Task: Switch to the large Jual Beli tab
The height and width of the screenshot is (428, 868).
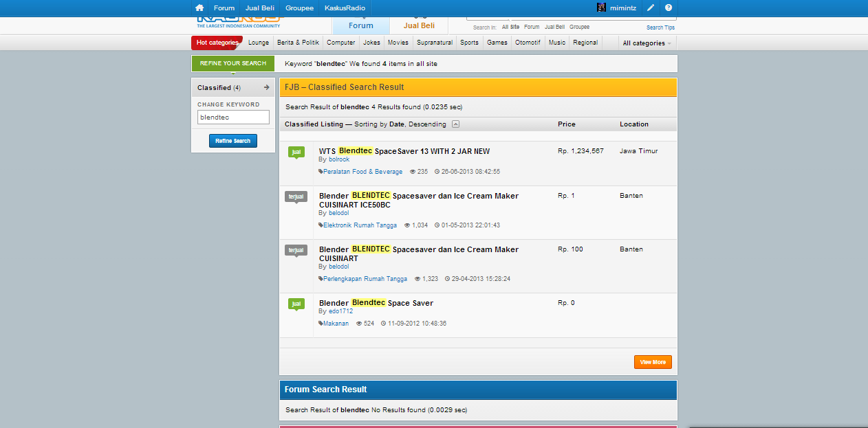Action: pyautogui.click(x=418, y=25)
